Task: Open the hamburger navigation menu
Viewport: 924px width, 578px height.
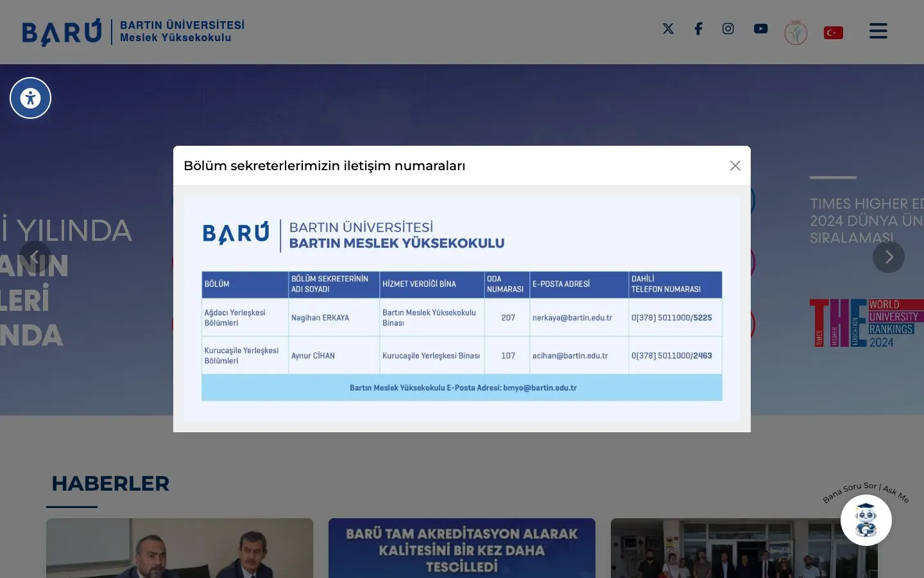Action: coord(878,31)
